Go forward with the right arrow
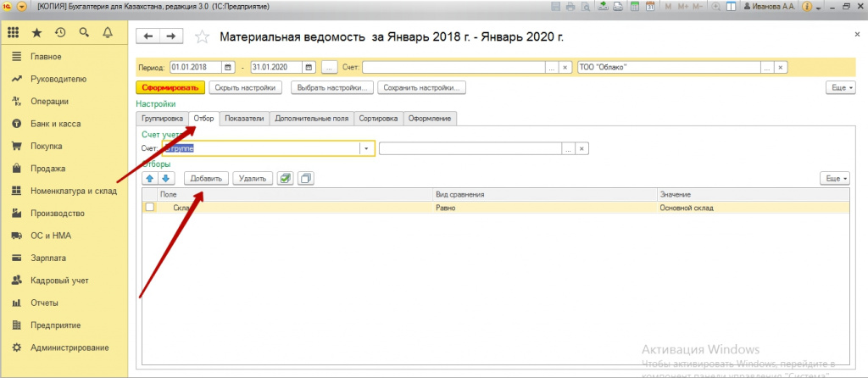This screenshot has height=378, width=868. [171, 36]
